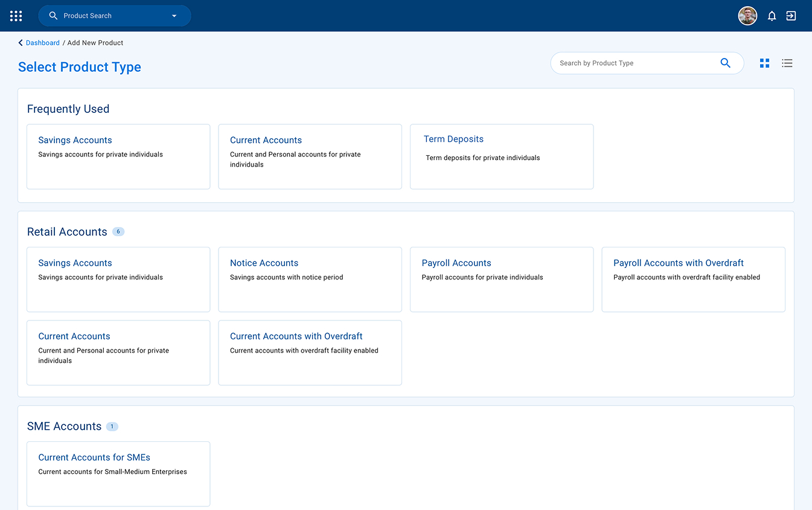This screenshot has height=510, width=812.
Task: Click the Add New Product breadcrumb text
Action: pyautogui.click(x=95, y=43)
